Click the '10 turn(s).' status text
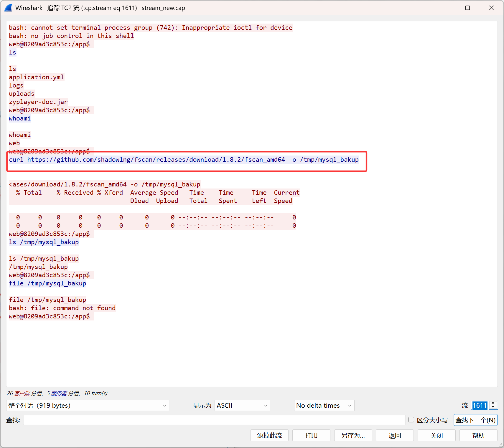Viewport: 504px width, 448px height. click(96, 393)
